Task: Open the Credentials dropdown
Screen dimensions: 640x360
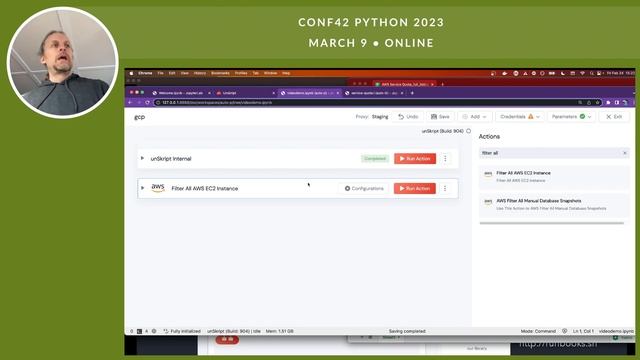Action: pos(520,117)
